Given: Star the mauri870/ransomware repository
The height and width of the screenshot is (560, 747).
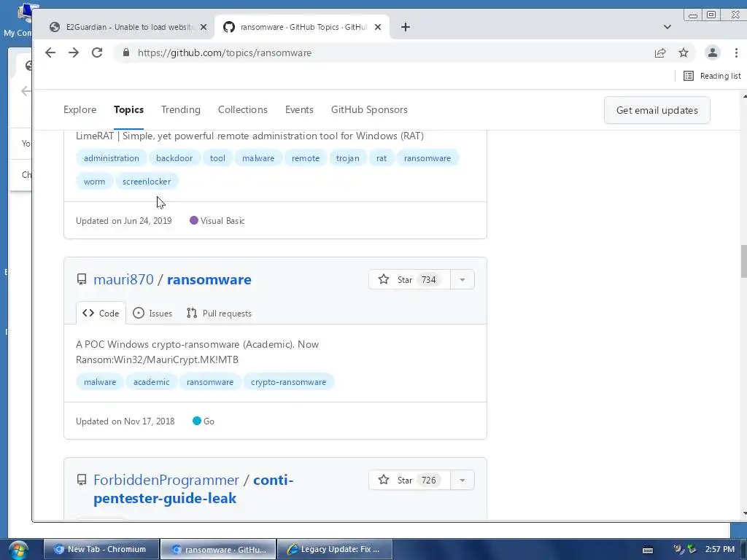Looking at the screenshot, I should point(410,279).
